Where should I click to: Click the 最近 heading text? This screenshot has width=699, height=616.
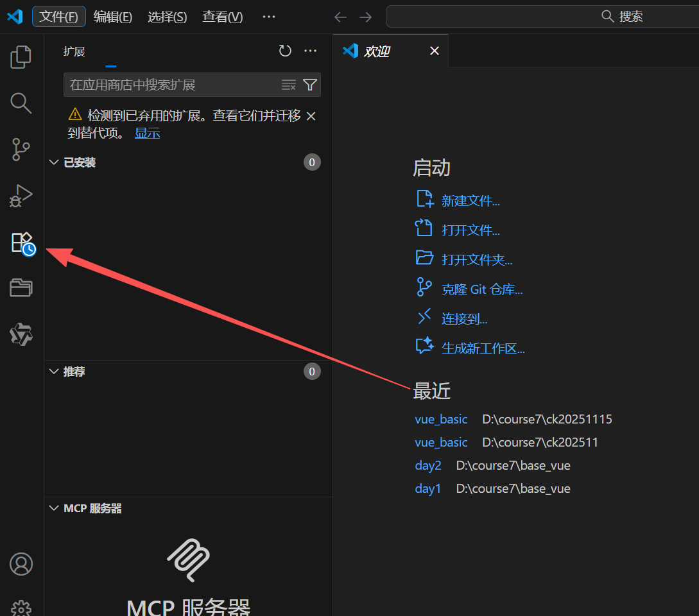click(x=431, y=391)
